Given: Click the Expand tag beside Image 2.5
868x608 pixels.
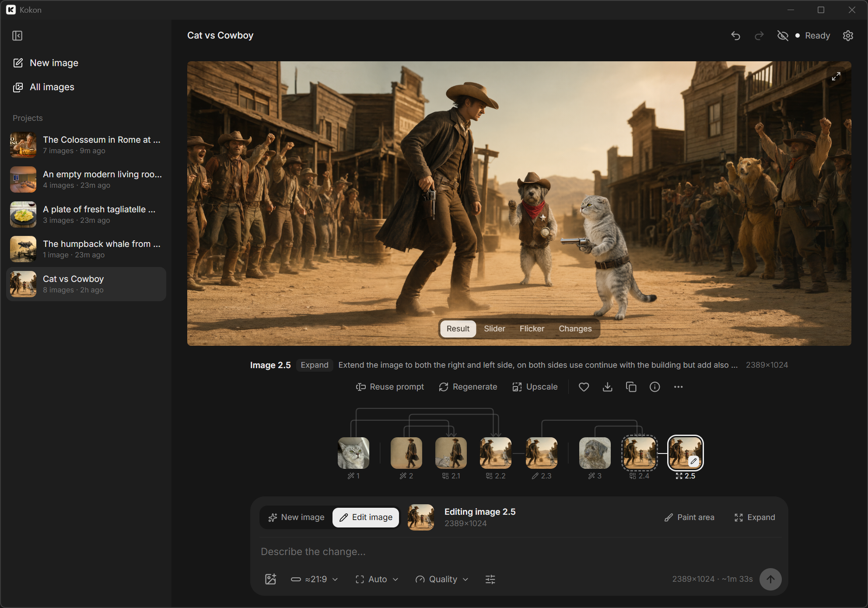Looking at the screenshot, I should point(315,365).
